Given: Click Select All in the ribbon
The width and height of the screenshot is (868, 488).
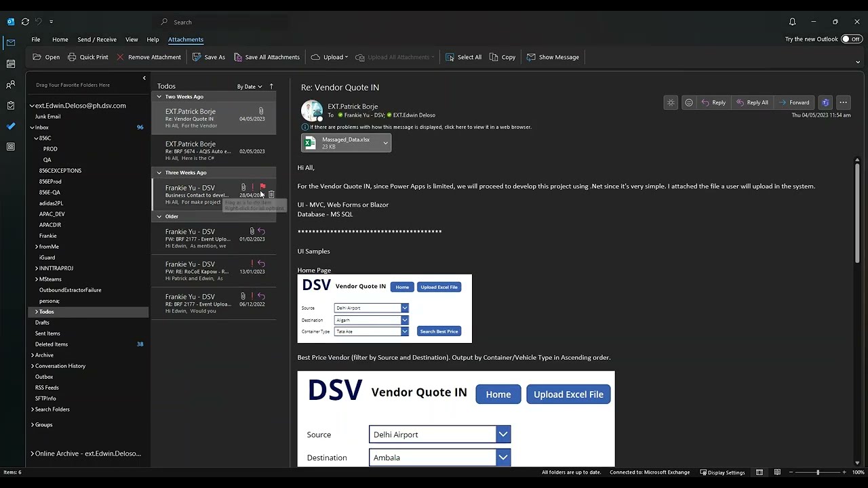Looking at the screenshot, I should tap(463, 57).
